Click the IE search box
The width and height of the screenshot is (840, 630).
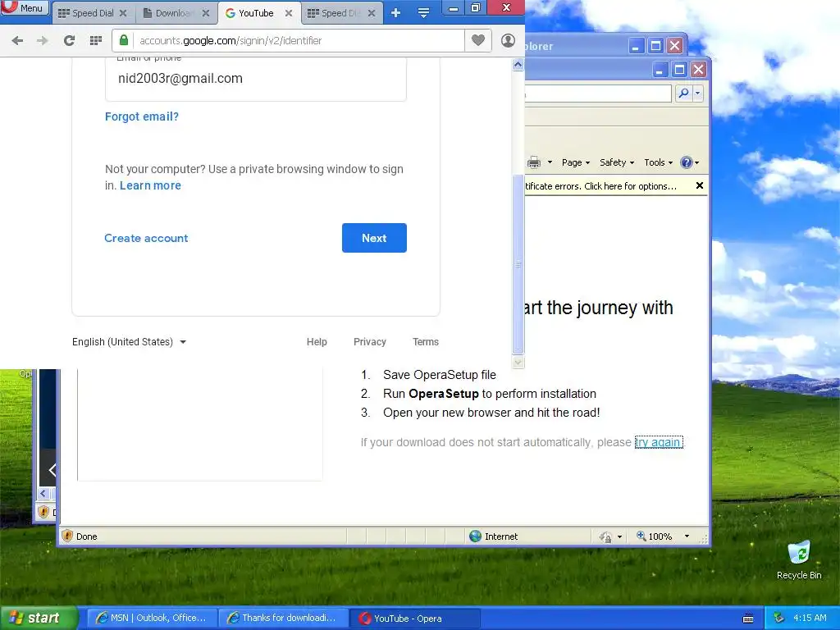click(x=598, y=94)
